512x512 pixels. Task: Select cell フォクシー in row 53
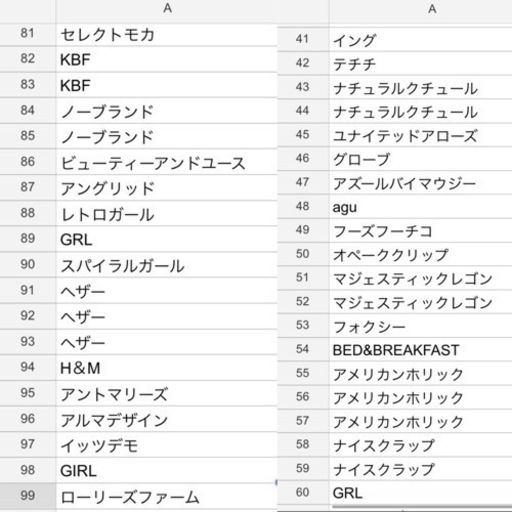click(421, 326)
